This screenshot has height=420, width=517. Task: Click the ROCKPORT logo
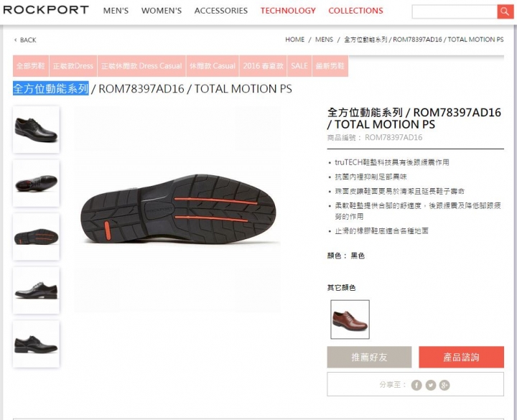click(46, 10)
